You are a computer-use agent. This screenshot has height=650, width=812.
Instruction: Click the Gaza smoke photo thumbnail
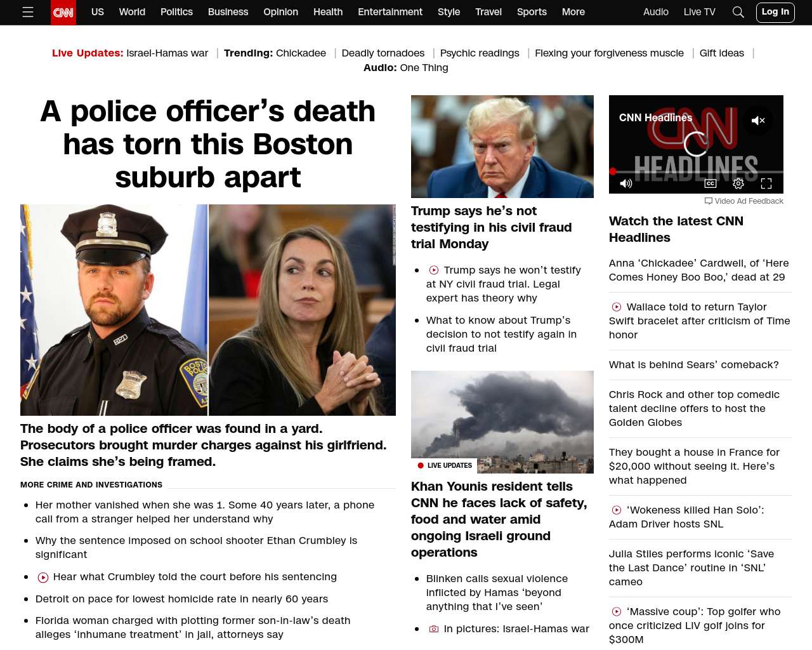(502, 422)
